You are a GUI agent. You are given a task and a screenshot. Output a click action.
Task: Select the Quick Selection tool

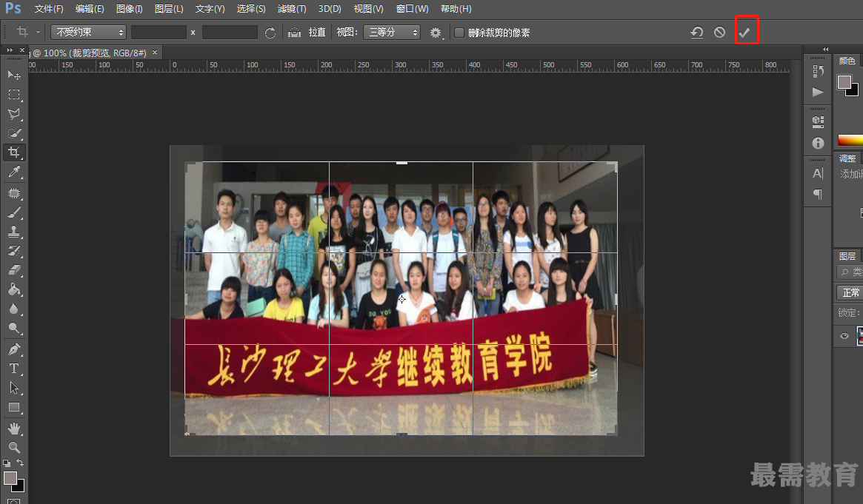coord(14,133)
